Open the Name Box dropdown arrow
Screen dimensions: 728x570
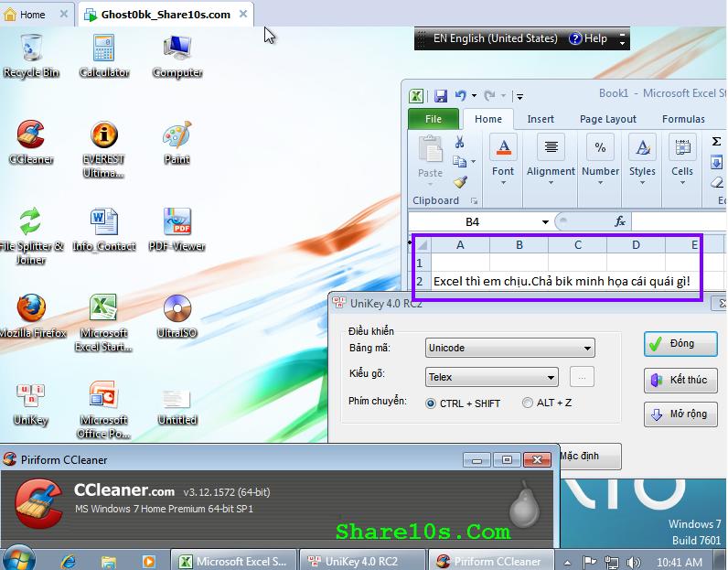click(x=545, y=222)
